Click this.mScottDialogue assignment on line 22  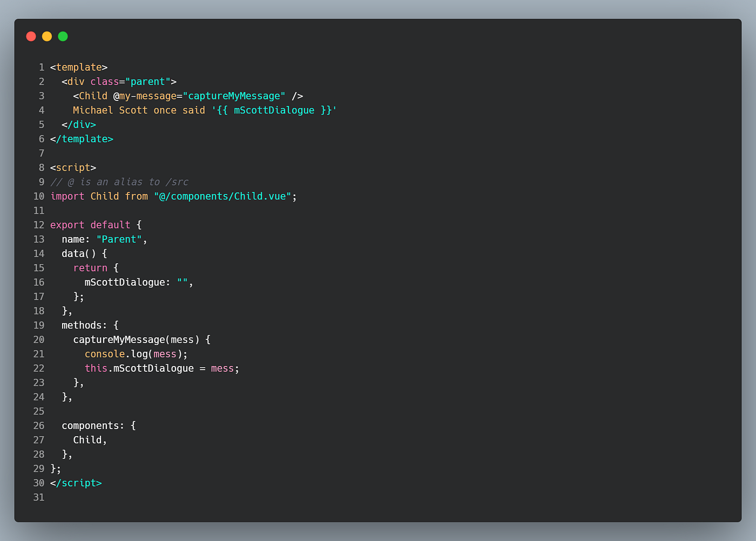click(x=162, y=368)
